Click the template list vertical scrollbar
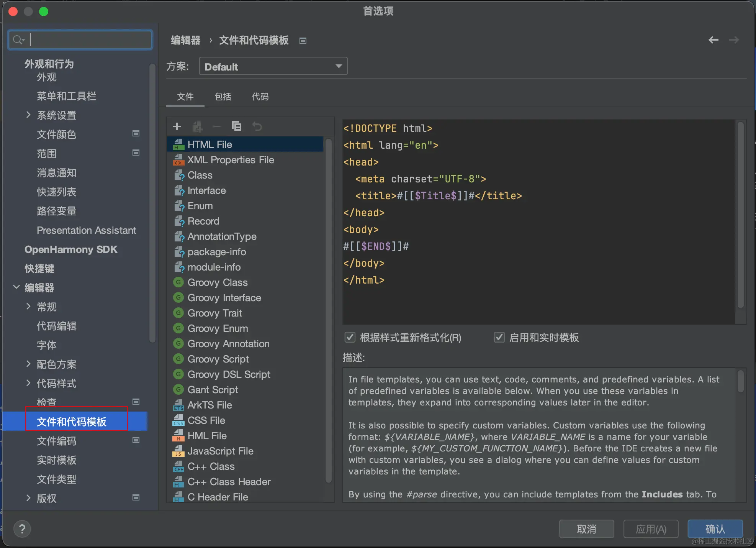This screenshot has height=548, width=756. 328,307
